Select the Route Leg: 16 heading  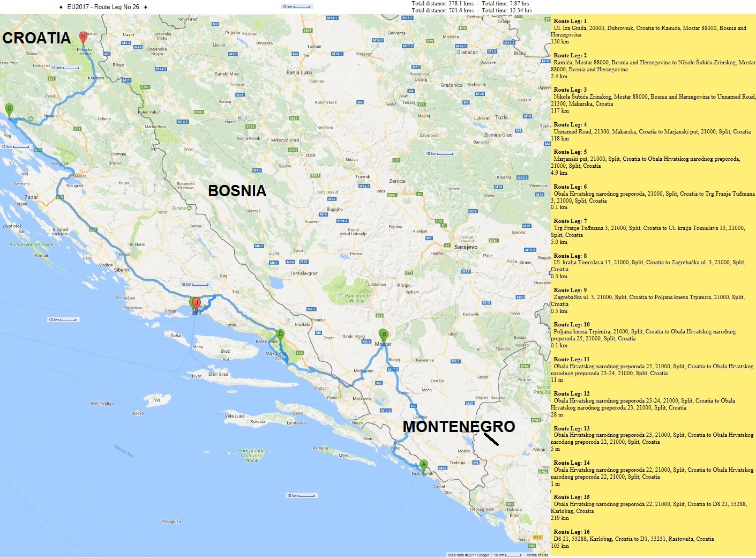(572, 532)
